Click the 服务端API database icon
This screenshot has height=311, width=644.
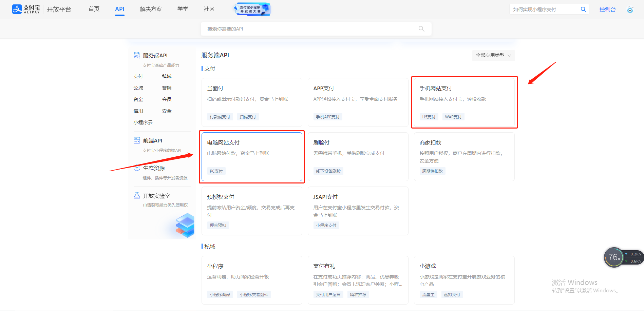click(x=137, y=55)
